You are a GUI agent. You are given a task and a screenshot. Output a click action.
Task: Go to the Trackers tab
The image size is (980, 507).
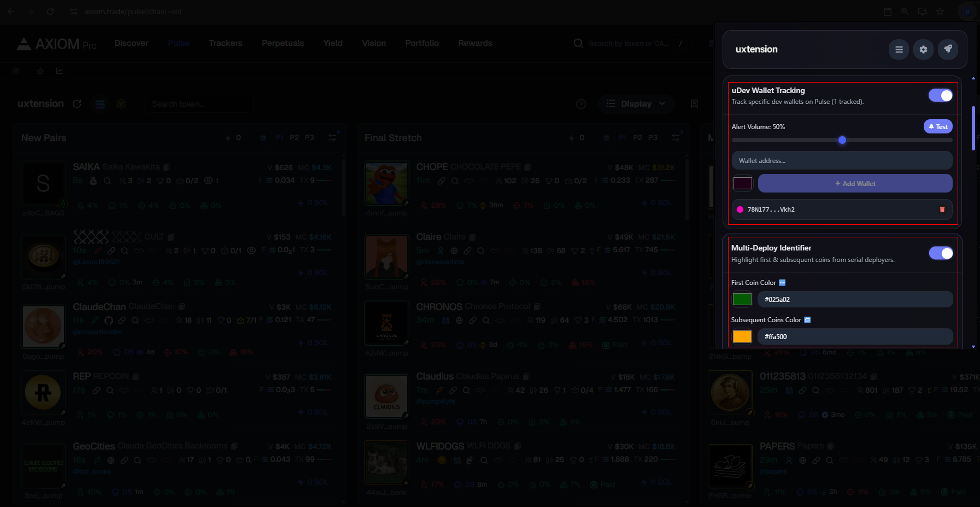(225, 43)
